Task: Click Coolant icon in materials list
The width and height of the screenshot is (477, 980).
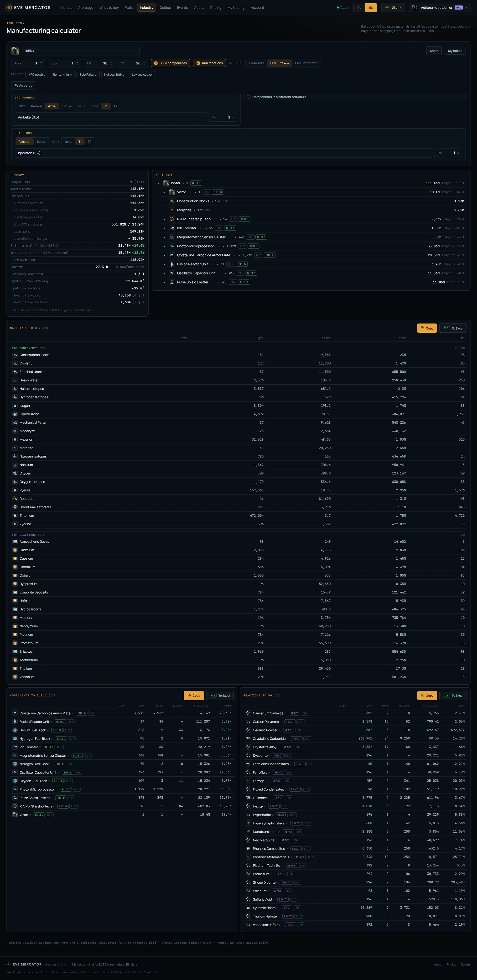Action: (x=15, y=363)
